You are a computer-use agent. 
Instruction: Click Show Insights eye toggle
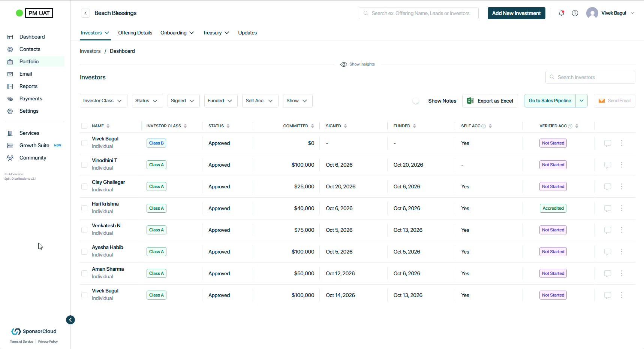tap(358, 64)
